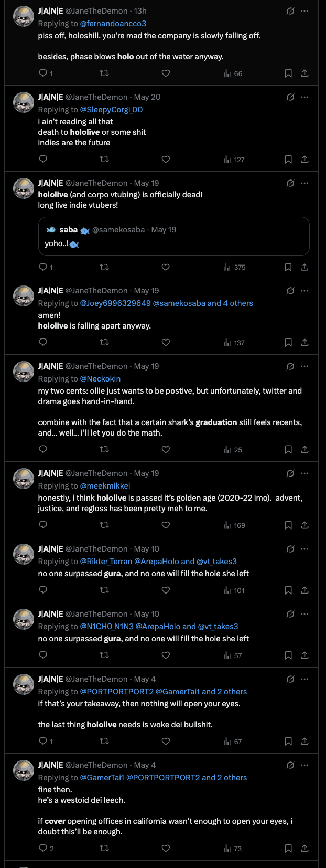Open the @SleepyCorgi_00 profile link
326x868 pixels.
[111, 110]
